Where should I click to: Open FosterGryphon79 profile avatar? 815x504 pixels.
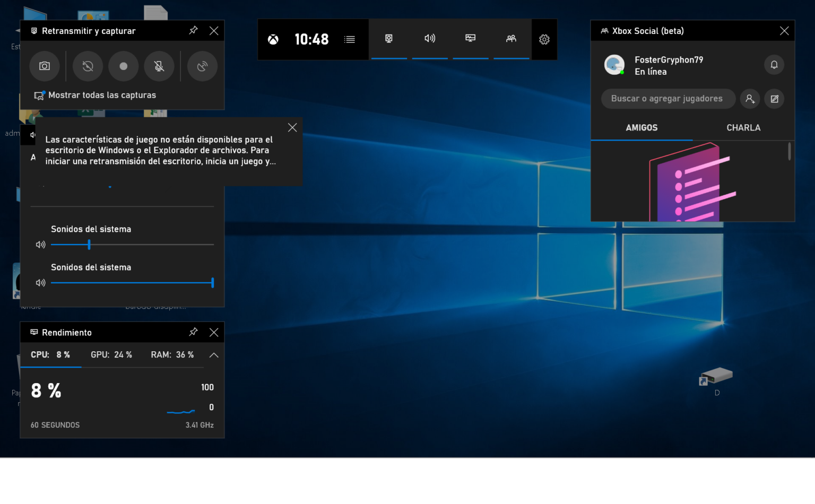614,65
